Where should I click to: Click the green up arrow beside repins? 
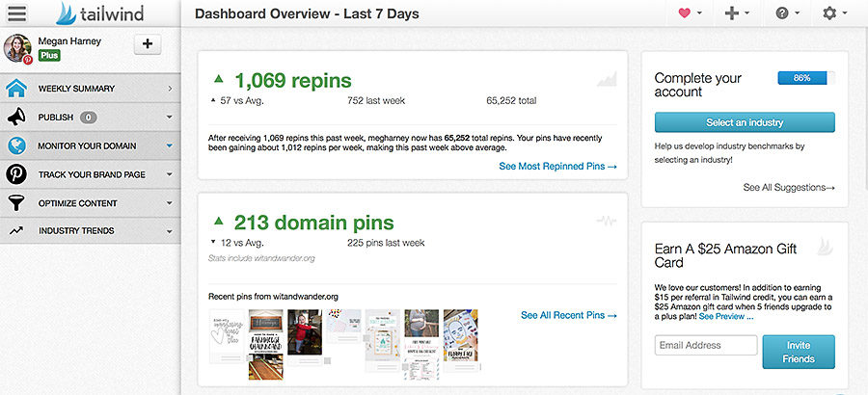(x=219, y=79)
